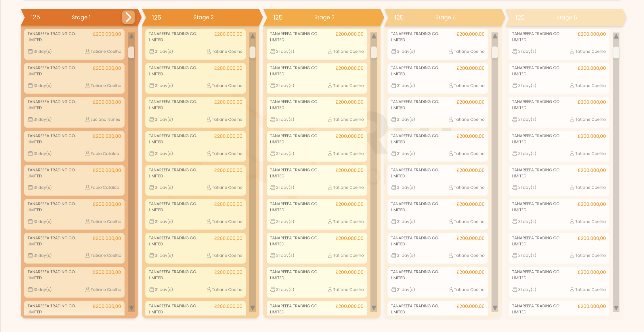Click Stage 1 scrollbar up arrow
This screenshot has width=644, height=332.
(131, 36)
